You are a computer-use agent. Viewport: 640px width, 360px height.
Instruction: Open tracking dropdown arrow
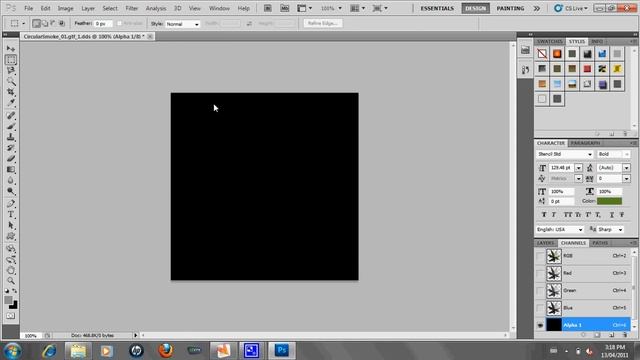click(626, 178)
